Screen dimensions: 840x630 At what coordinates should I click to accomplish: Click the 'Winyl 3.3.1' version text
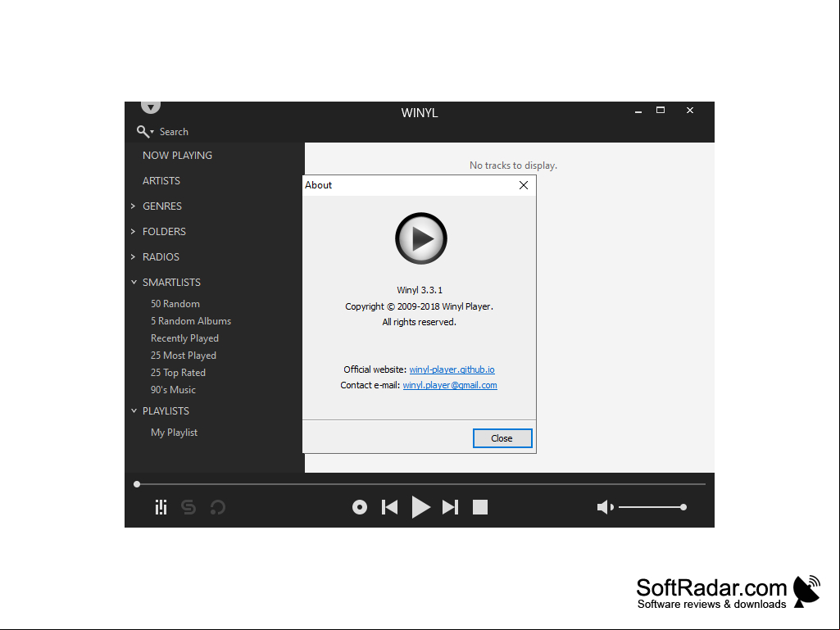[420, 290]
